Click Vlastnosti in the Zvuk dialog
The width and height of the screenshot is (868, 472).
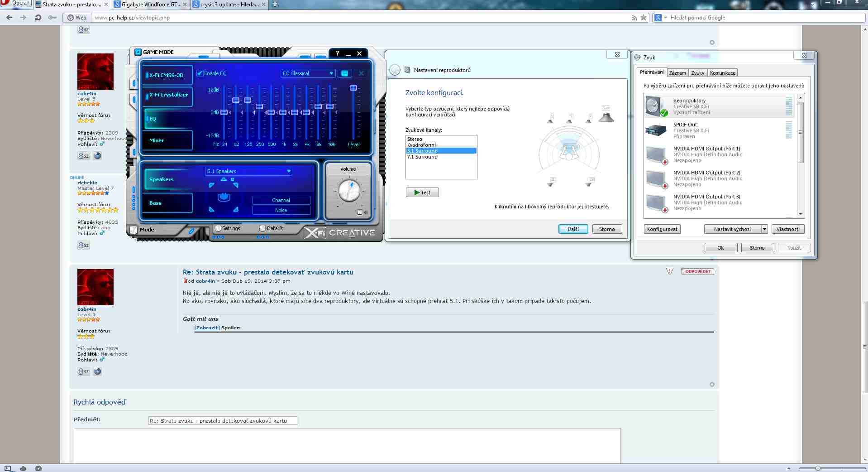pyautogui.click(x=788, y=229)
